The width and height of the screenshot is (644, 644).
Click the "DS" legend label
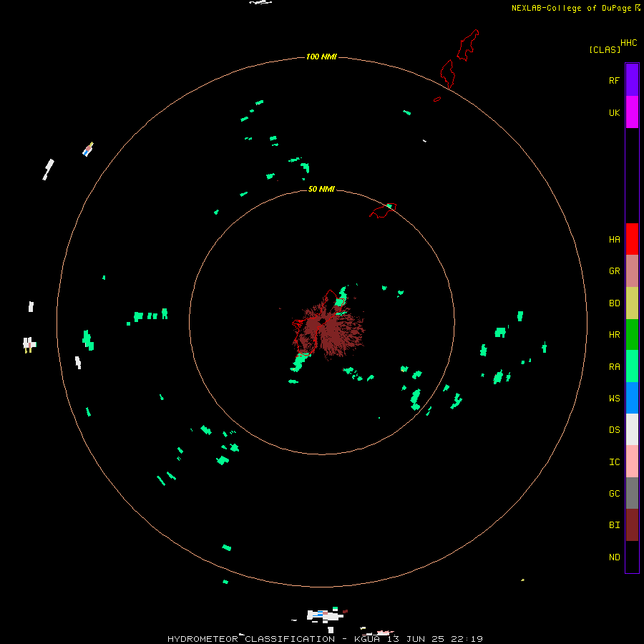click(614, 430)
